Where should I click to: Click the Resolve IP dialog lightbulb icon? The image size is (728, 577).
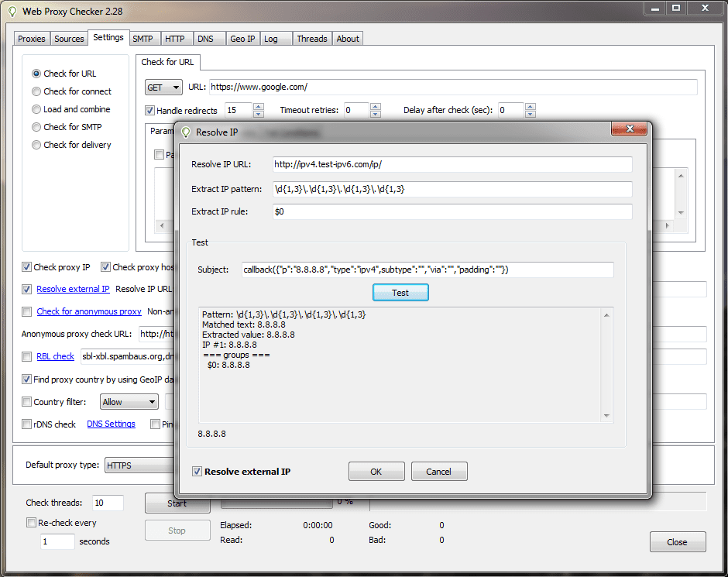point(186,132)
